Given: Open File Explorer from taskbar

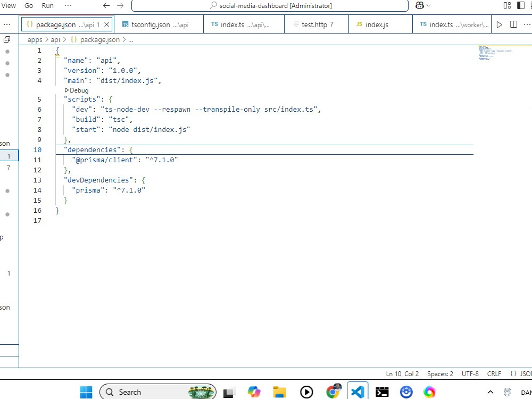Looking at the screenshot, I should 280,392.
